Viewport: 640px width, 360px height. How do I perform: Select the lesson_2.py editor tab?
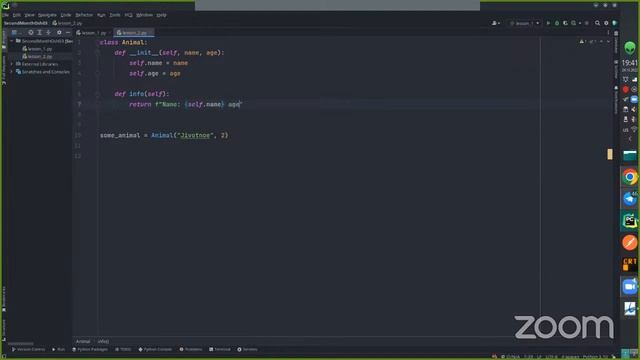pos(134,33)
